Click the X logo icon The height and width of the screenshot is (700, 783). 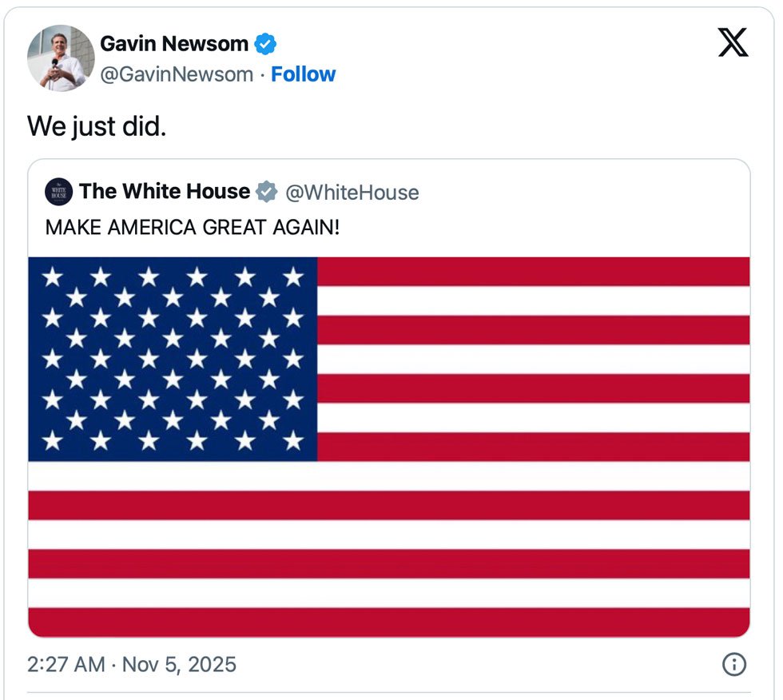(x=733, y=43)
